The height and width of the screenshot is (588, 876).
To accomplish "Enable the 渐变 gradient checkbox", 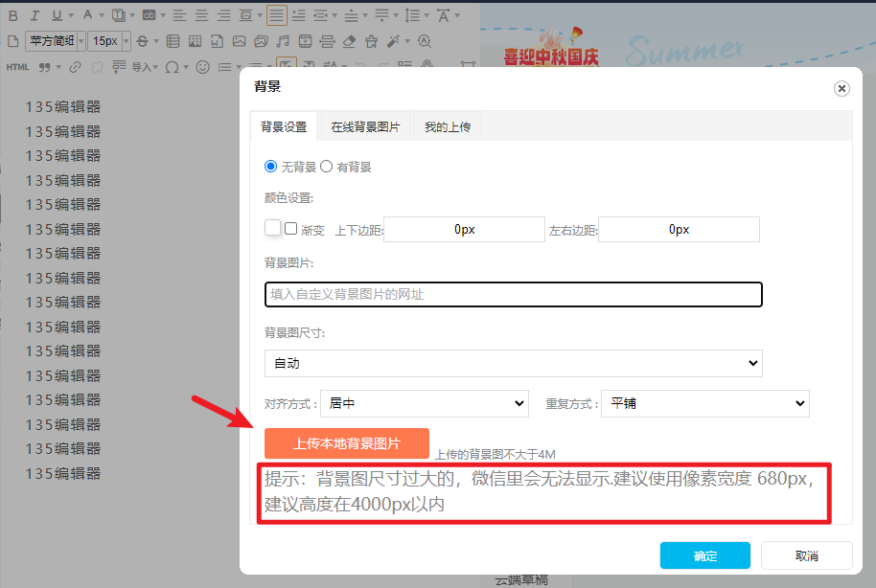I will [x=290, y=229].
